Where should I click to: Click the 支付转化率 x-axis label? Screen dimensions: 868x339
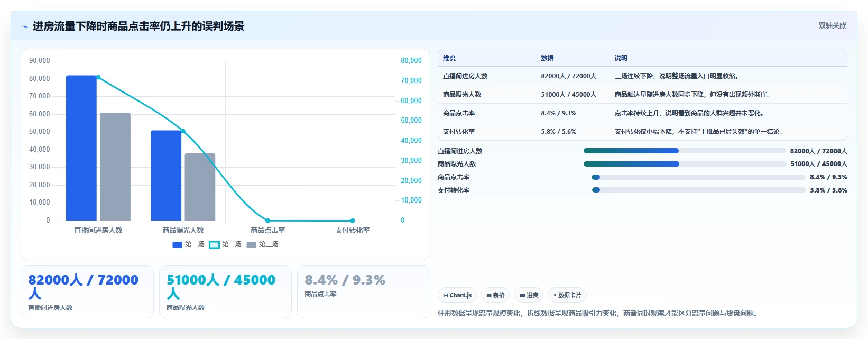click(353, 230)
